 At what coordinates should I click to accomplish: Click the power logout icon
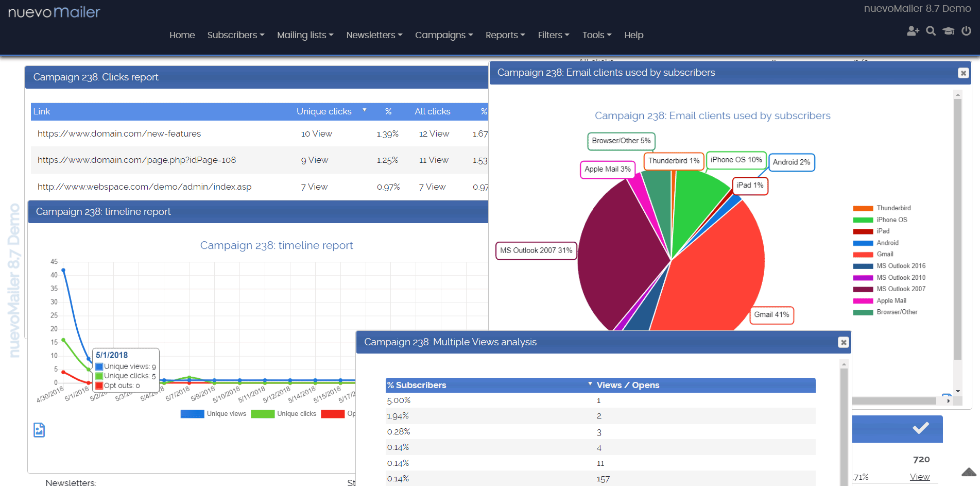(966, 31)
